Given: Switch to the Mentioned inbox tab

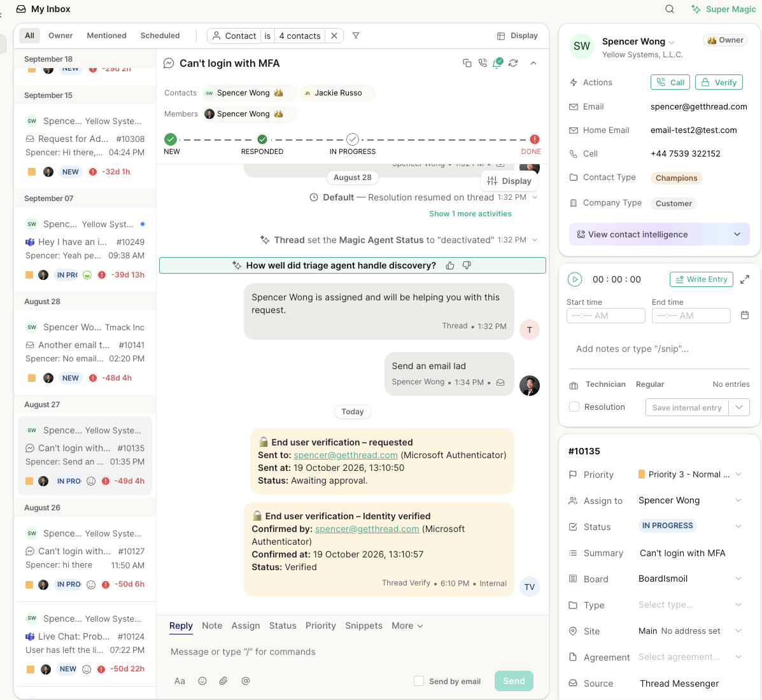Looking at the screenshot, I should [x=106, y=36].
